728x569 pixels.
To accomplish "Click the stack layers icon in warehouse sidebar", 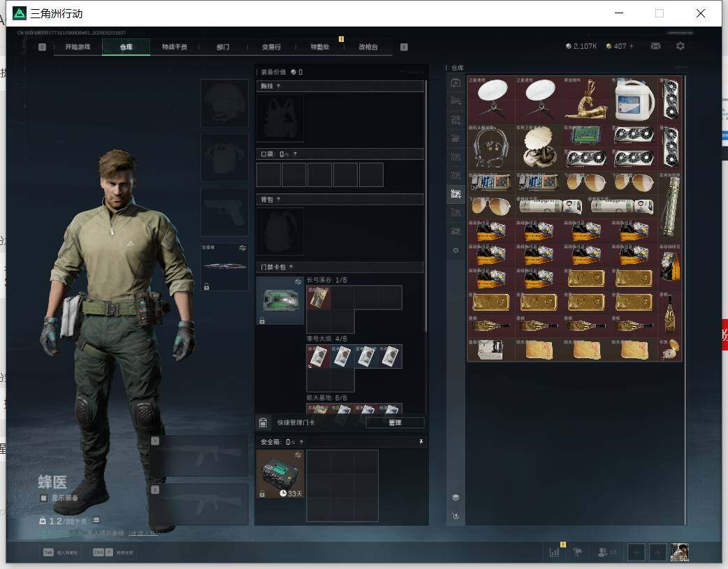I will coord(456,498).
